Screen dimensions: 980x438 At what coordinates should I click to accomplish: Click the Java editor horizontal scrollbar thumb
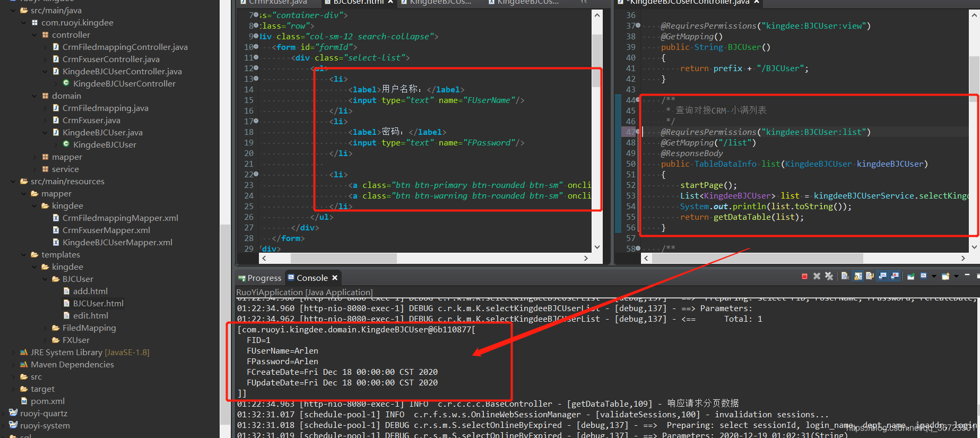click(757, 258)
